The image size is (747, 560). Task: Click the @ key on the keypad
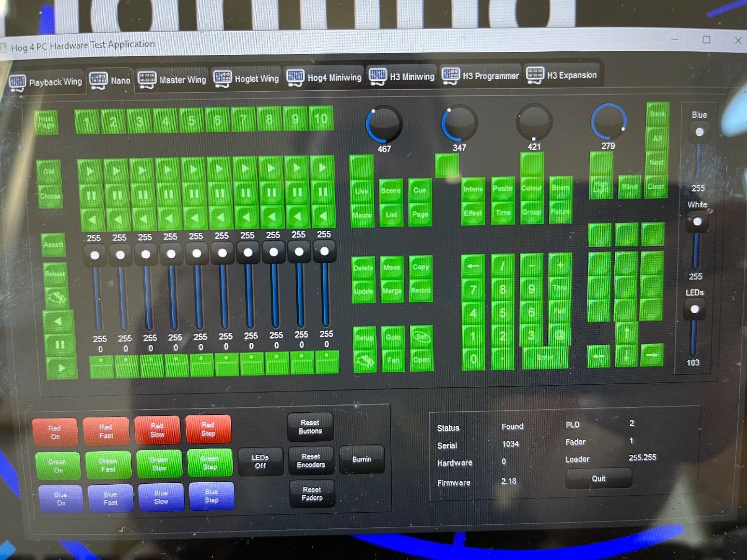[x=560, y=335]
